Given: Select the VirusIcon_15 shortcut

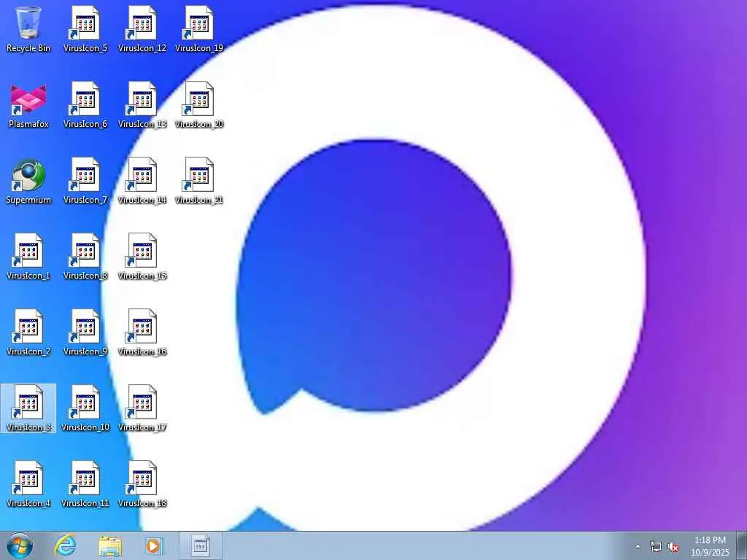Looking at the screenshot, I should (142, 257).
